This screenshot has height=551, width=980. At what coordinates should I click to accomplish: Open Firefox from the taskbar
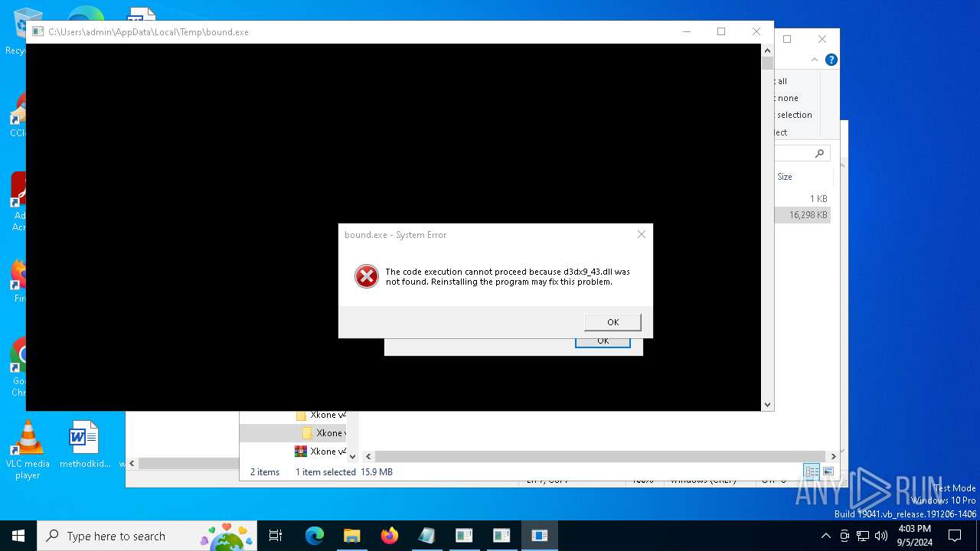pyautogui.click(x=389, y=536)
